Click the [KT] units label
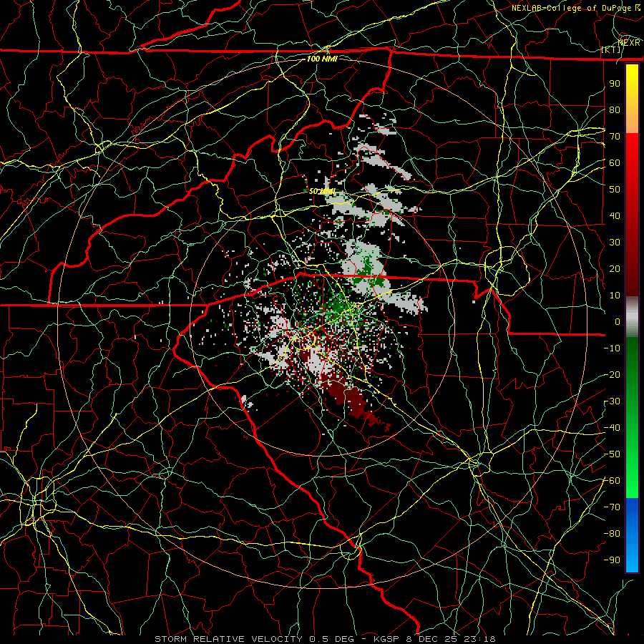The image size is (644, 644). point(611,49)
